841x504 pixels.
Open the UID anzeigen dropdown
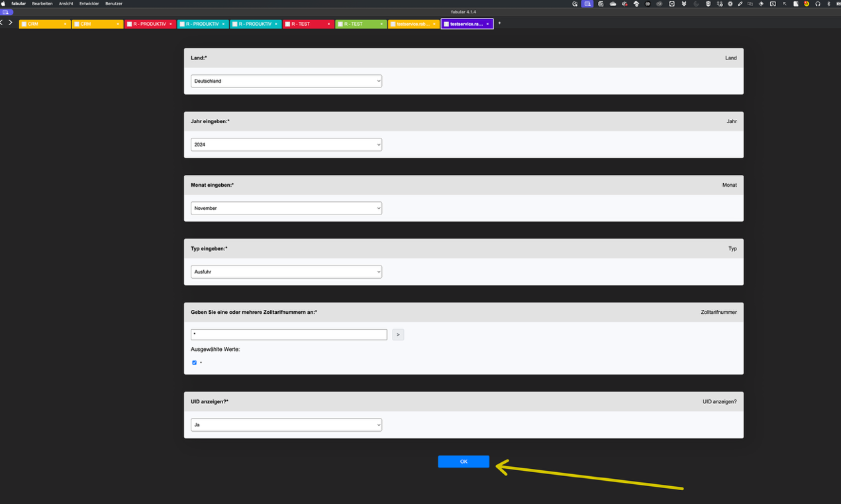tap(286, 425)
